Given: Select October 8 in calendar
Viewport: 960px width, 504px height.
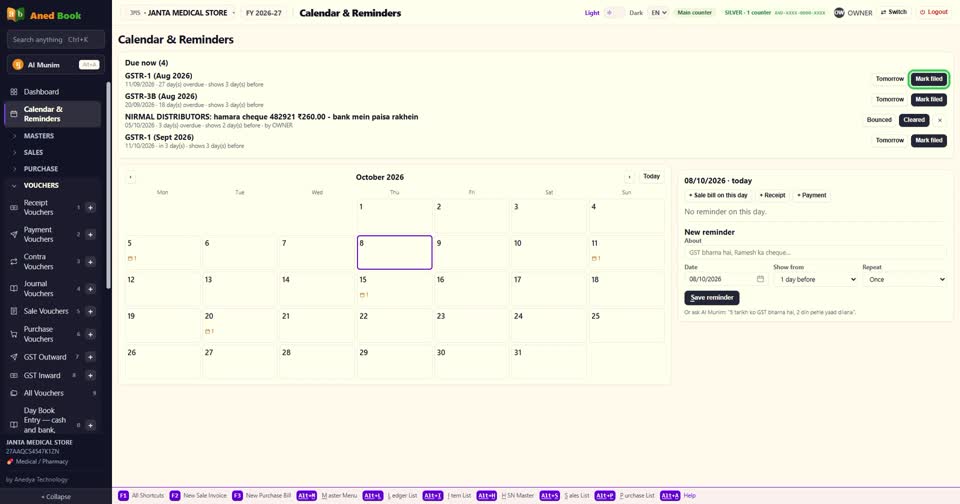Looking at the screenshot, I should pos(394,252).
